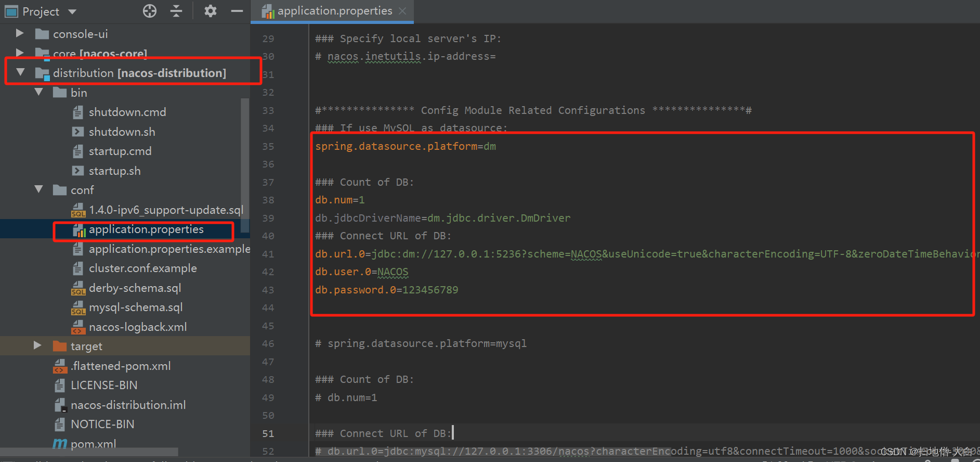This screenshot has width=980, height=462.
Task: Collapse the distribution [nacos-distribution] module
Action: click(x=20, y=72)
